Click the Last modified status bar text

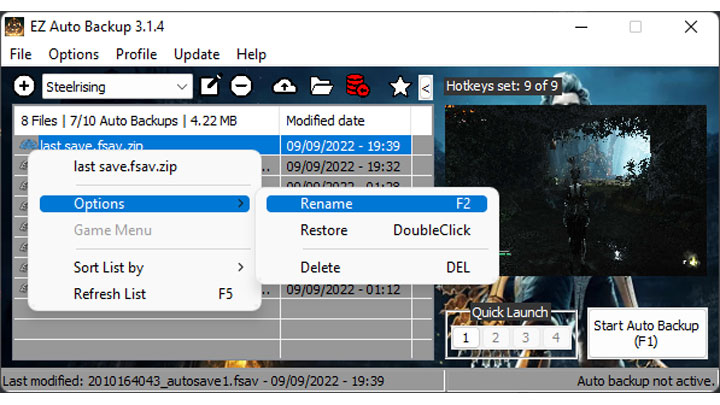[x=193, y=381]
